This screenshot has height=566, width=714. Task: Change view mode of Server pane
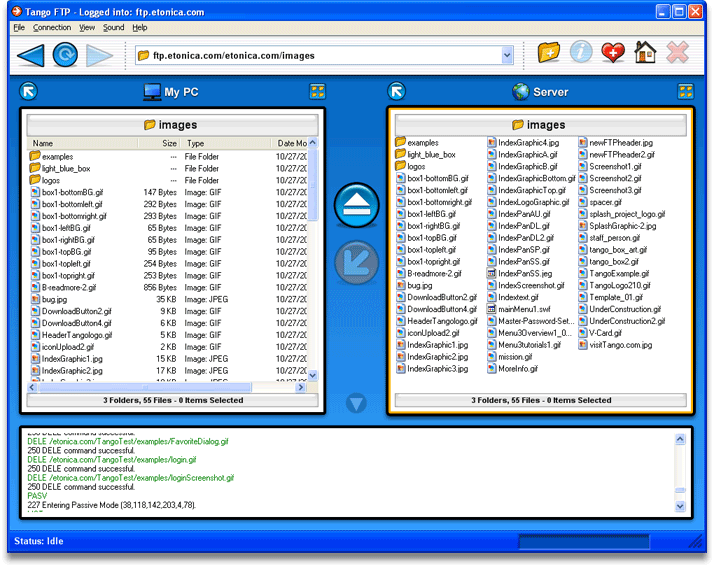[x=685, y=91]
